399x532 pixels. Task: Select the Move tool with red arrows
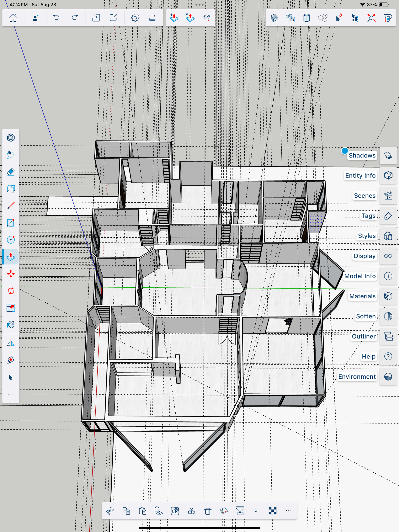click(11, 274)
